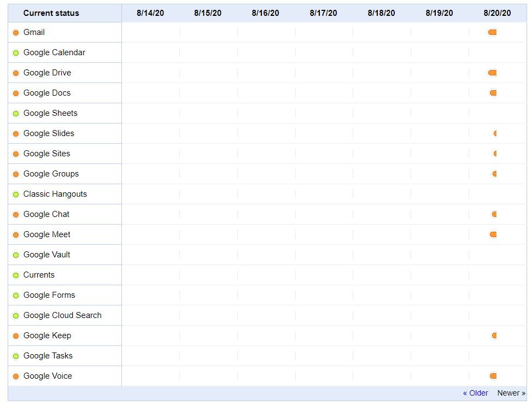Viewport: 532px width, 406px height.
Task: Click the Newer » pagination text
Action: pos(511,393)
